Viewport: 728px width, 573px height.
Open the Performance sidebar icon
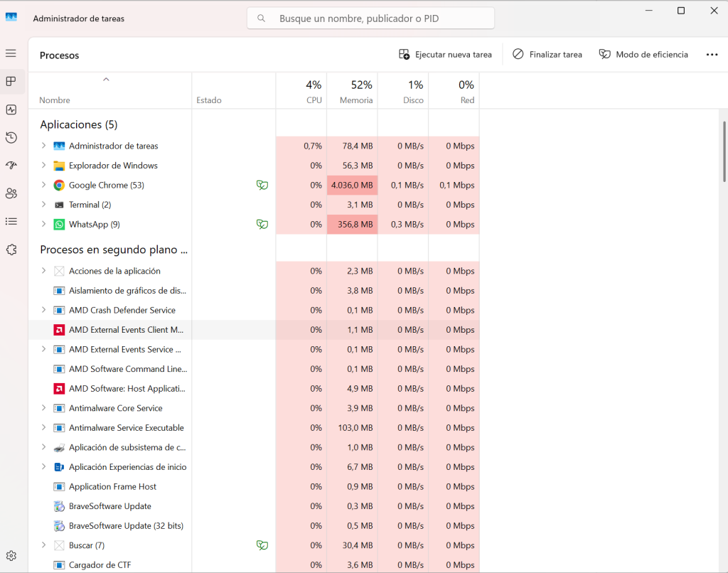11,109
